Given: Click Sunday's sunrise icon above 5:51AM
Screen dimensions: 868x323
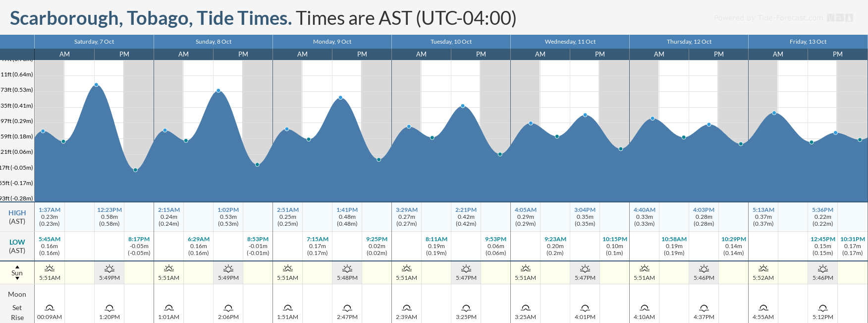Looking at the screenshot, I should pos(169,268).
